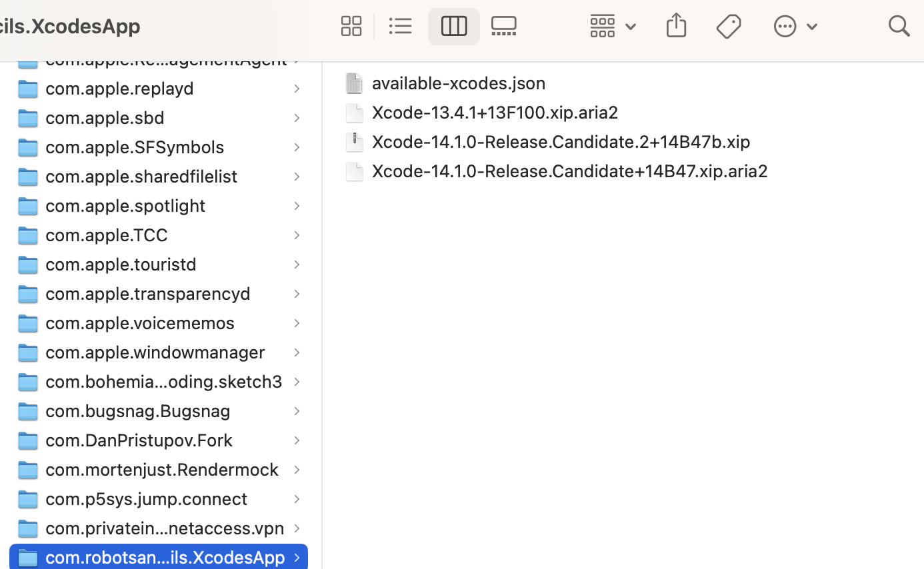Open the Search field
924x569 pixels.
click(x=899, y=26)
